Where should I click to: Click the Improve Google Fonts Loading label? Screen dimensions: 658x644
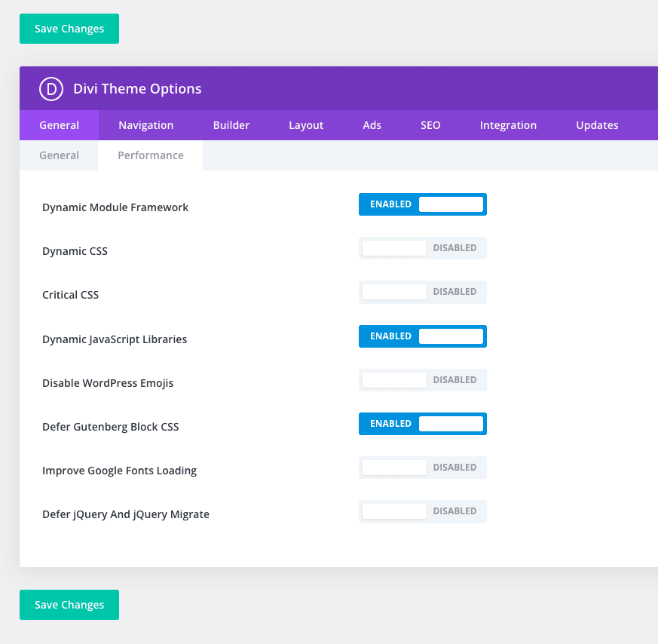point(120,471)
